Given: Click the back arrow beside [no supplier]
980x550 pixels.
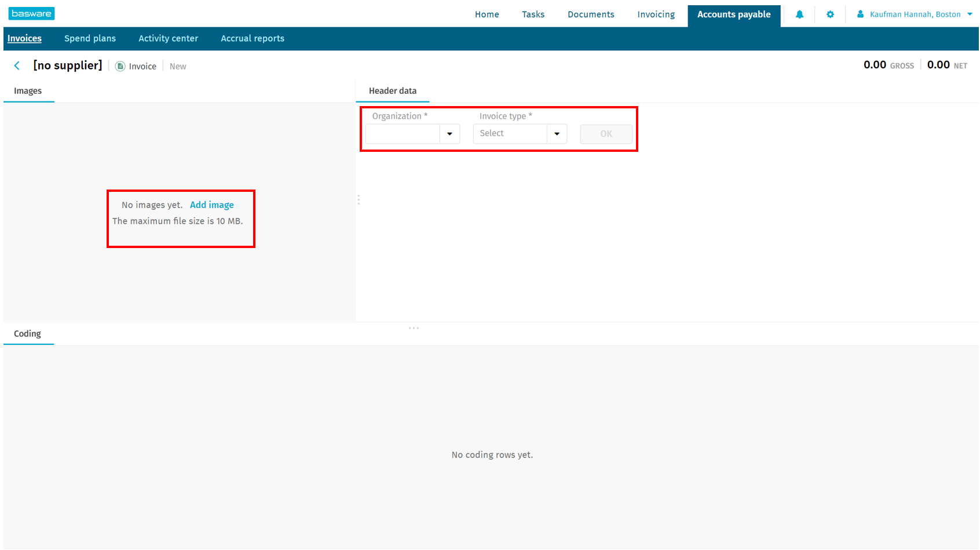Looking at the screenshot, I should (17, 66).
